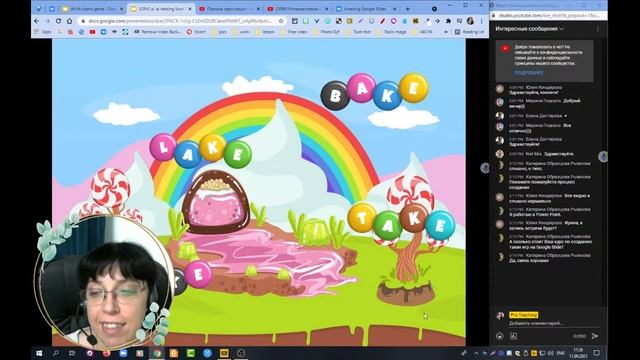640x360 pixels.
Task: Reload the Google Slides page
Action: pos(58,21)
